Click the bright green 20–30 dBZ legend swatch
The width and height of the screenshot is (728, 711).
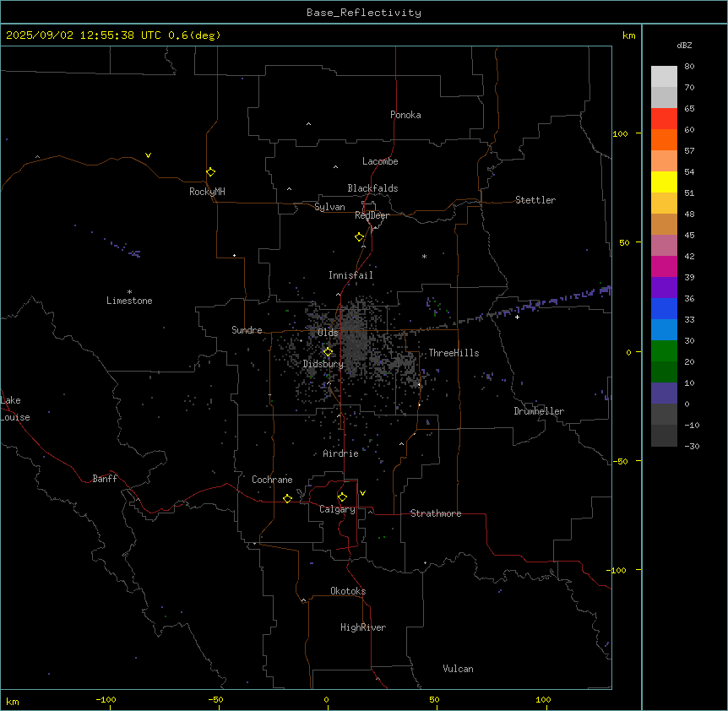coord(664,351)
